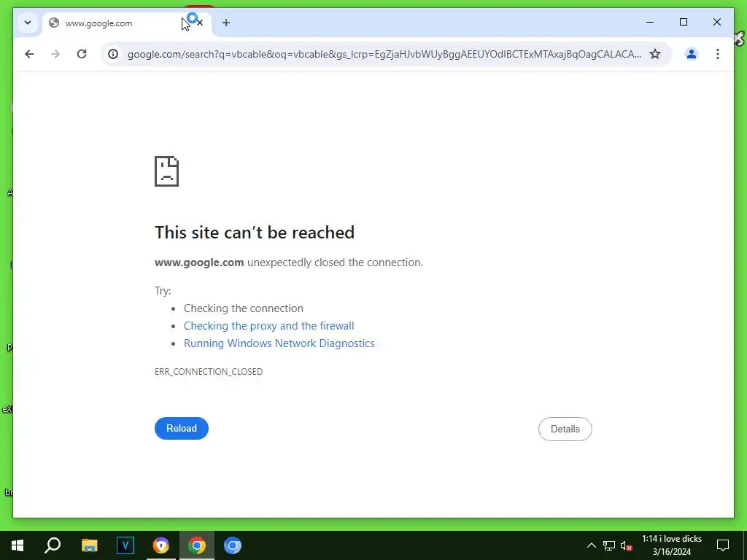
Task: Open network status tray icon
Action: coord(609,545)
